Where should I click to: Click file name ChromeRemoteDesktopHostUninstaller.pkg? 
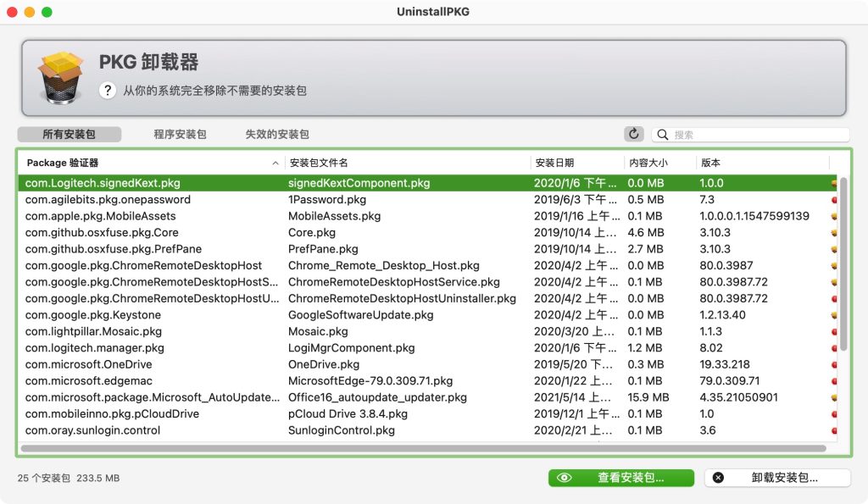[402, 299]
